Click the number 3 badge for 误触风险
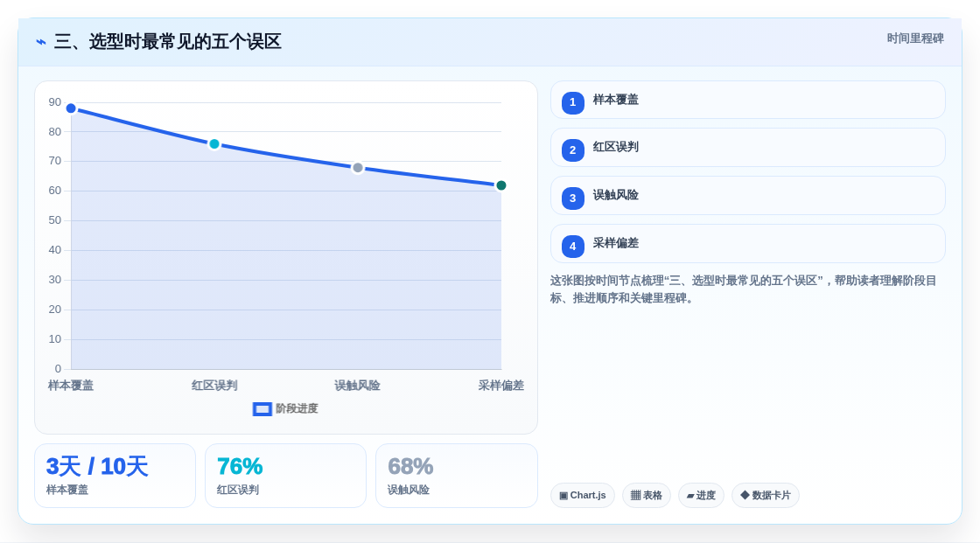The height and width of the screenshot is (543, 980). click(572, 198)
